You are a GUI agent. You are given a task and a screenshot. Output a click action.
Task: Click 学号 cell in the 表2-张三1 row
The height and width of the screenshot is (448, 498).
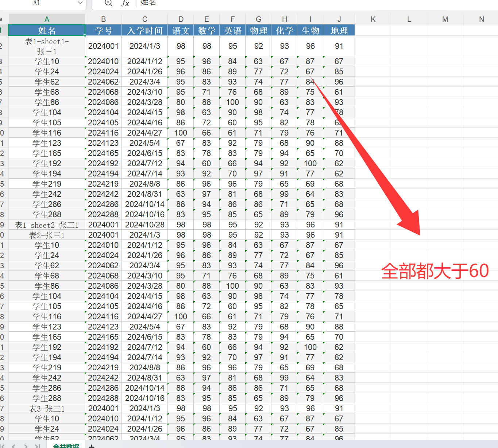click(103, 235)
